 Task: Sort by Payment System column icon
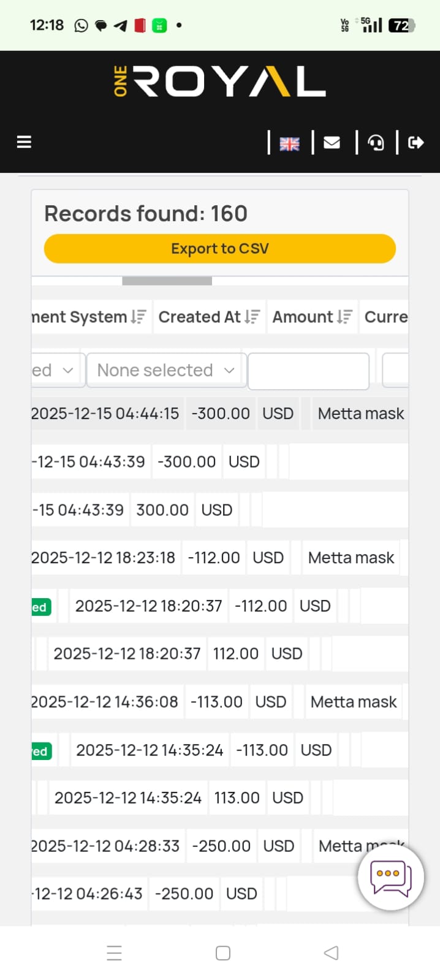(x=138, y=317)
